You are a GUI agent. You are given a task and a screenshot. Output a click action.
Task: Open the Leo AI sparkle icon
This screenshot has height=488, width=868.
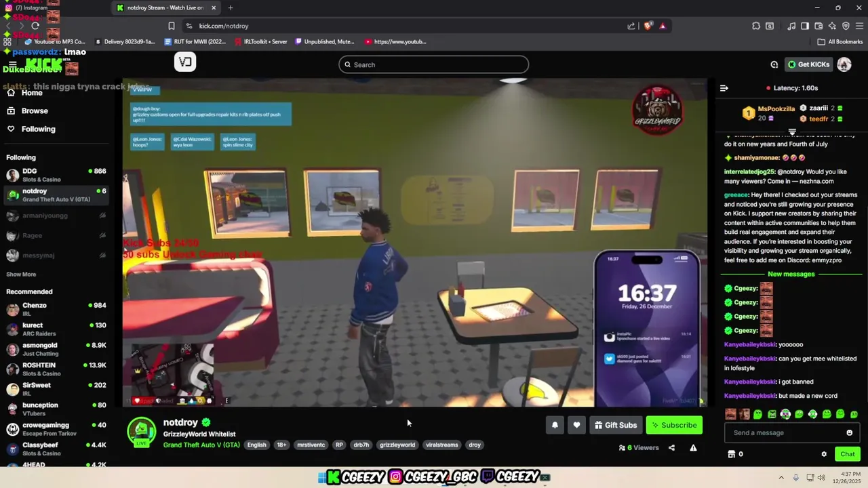[832, 26]
